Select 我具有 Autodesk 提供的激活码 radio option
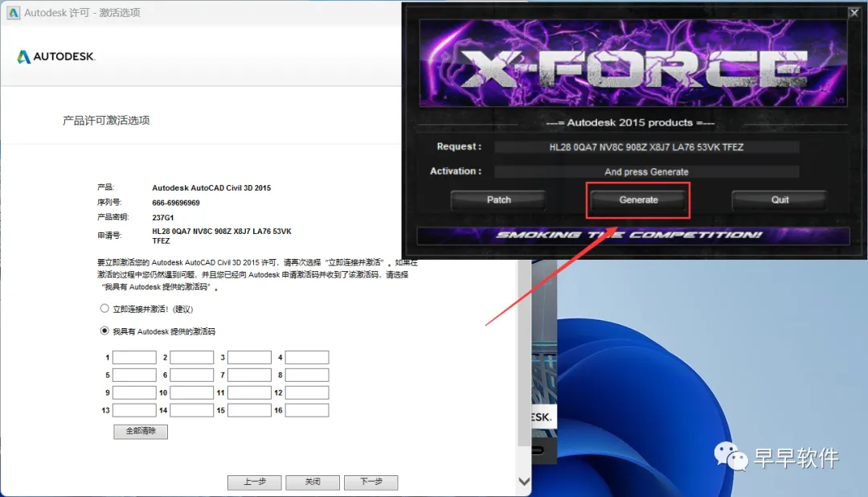 104,331
